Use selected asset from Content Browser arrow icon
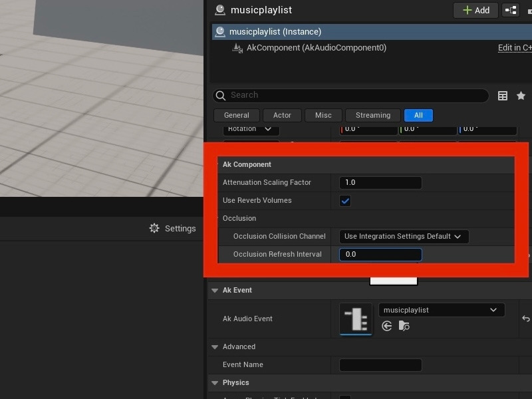This screenshot has height=399, width=532. [387, 326]
